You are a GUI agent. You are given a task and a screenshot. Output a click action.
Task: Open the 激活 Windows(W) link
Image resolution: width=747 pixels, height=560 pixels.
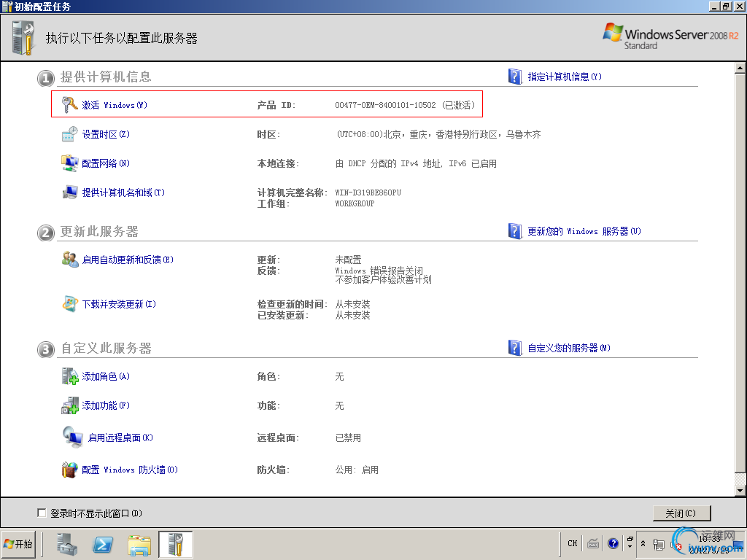click(115, 105)
